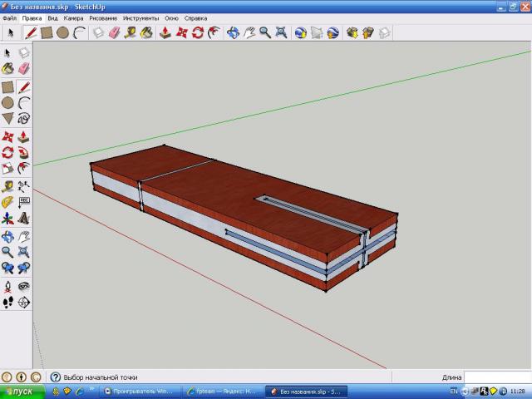Click the question mark help icon in status bar
Viewport: 532px width, 399px height.
point(55,377)
